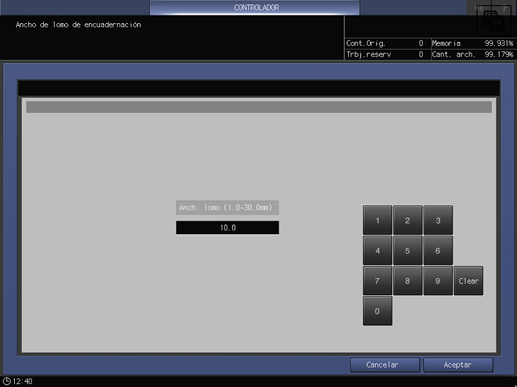Clear the entered spine width value
517x387 pixels.
click(468, 281)
